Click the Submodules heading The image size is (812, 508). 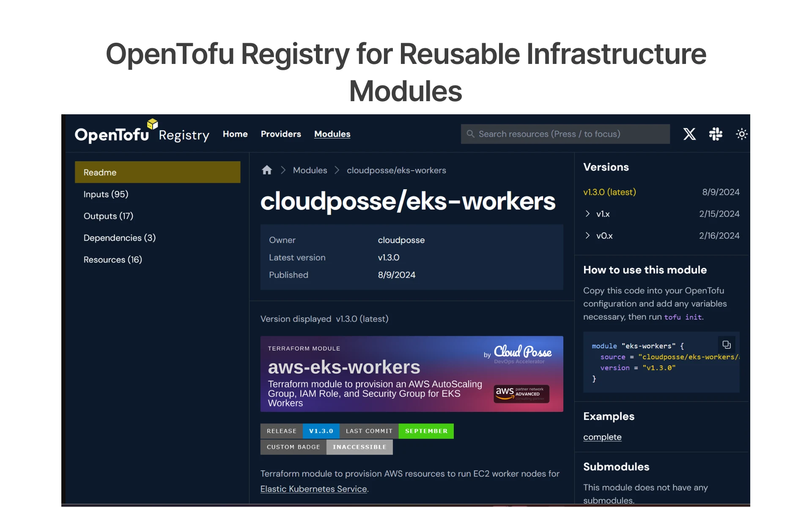coord(616,467)
